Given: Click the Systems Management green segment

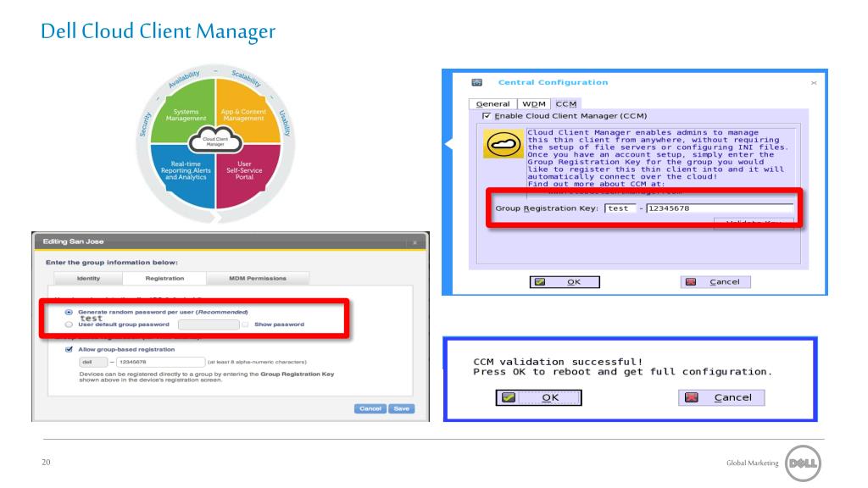Looking at the screenshot, I should coord(186,114).
